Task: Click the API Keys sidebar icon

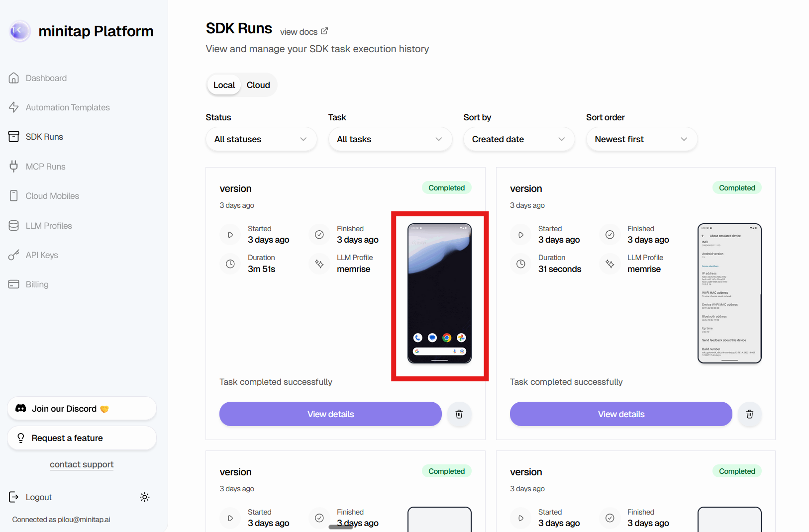Action: 13,255
